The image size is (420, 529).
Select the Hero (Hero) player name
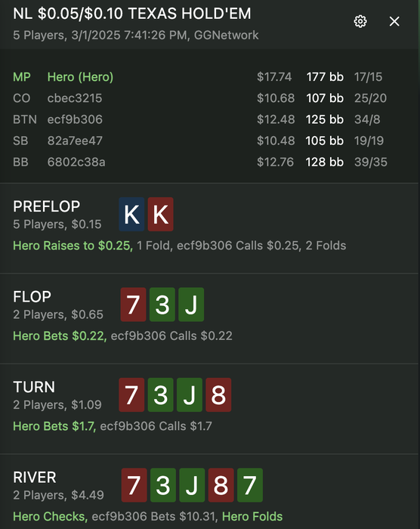click(80, 77)
